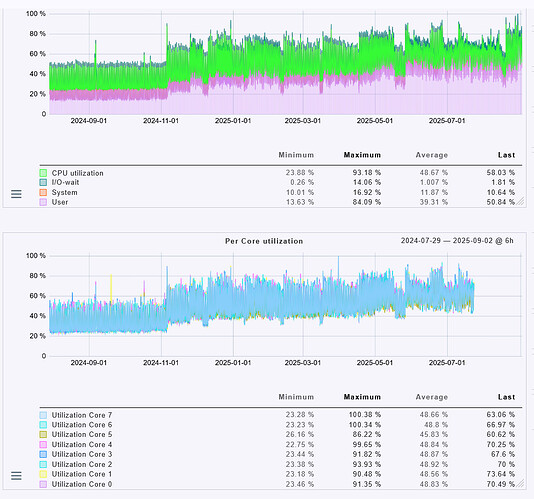The image size is (534, 499).
Task: Click Core 5 minimum value 26.16 %
Action: [300, 435]
